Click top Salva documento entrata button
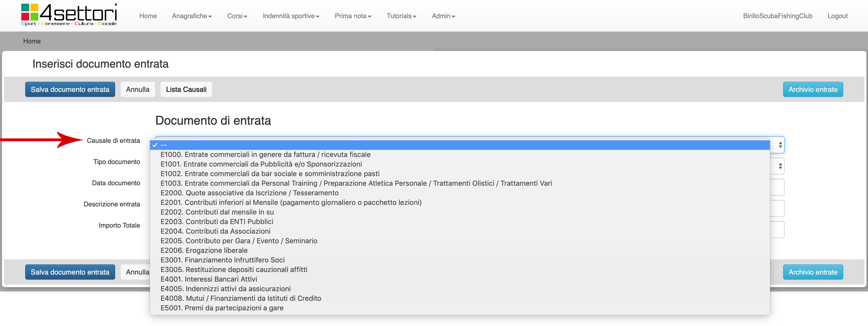Screen dimensions: 868x326 (70, 90)
